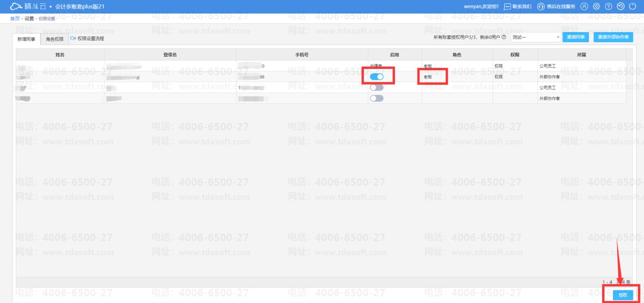644x303 pixels.
Task: Switch to the 角色权限 tab
Action: click(x=54, y=39)
